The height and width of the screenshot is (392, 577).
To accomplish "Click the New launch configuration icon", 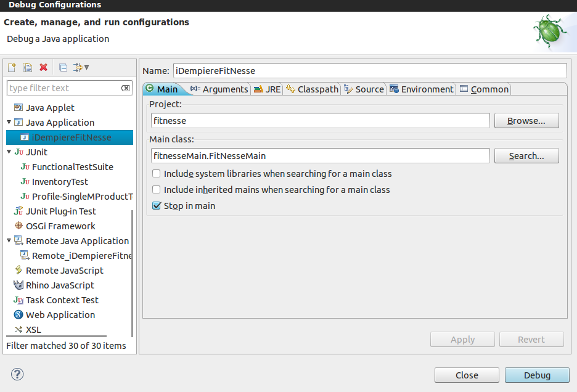I will coord(12,67).
